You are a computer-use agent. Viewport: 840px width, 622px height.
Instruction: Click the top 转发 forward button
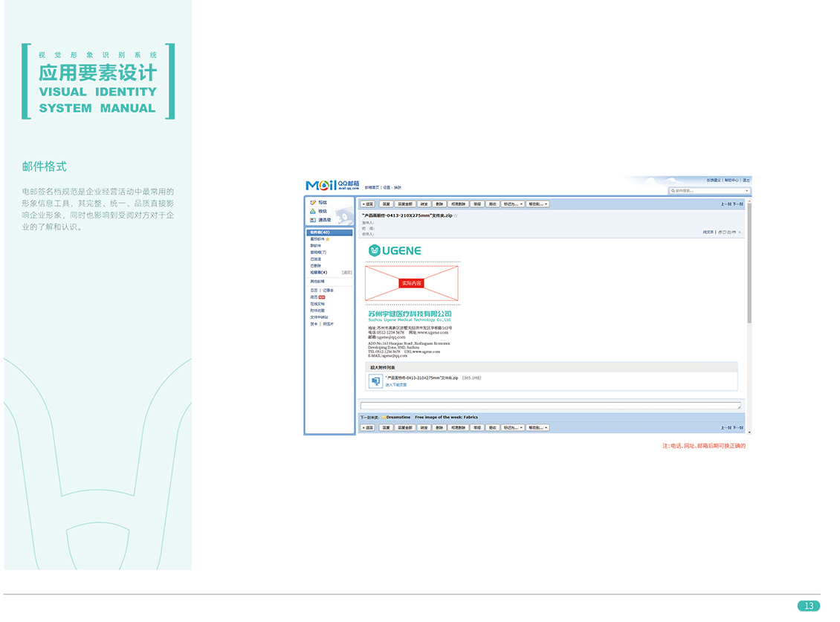tap(424, 204)
